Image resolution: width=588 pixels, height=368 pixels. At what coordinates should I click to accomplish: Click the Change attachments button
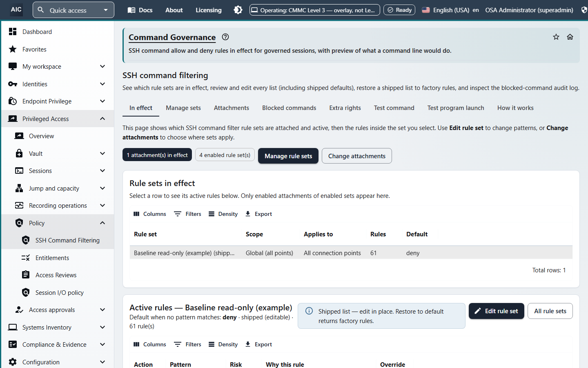[x=357, y=156]
